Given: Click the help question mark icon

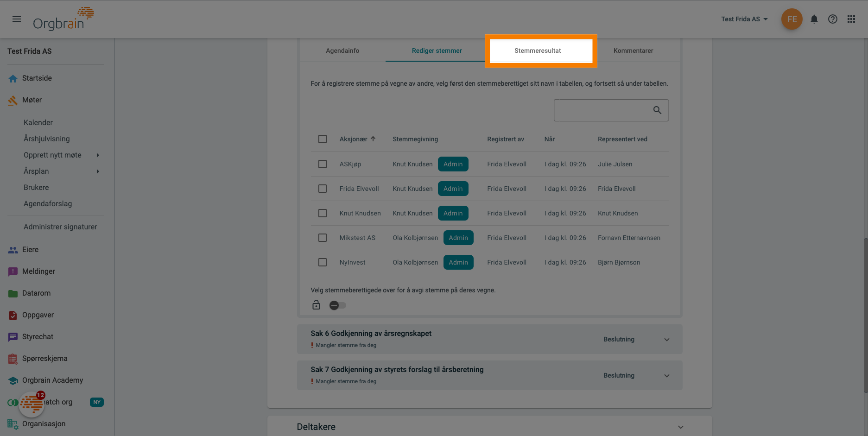Looking at the screenshot, I should click(832, 19).
